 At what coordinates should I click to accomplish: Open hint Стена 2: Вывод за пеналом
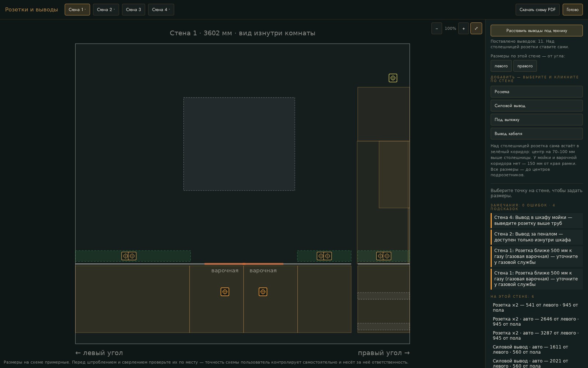(537, 237)
